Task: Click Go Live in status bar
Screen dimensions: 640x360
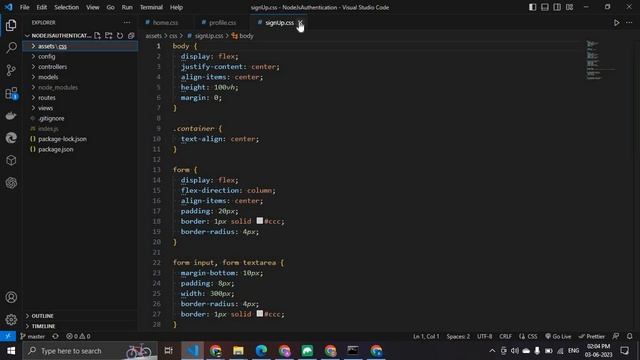Action: point(558,336)
